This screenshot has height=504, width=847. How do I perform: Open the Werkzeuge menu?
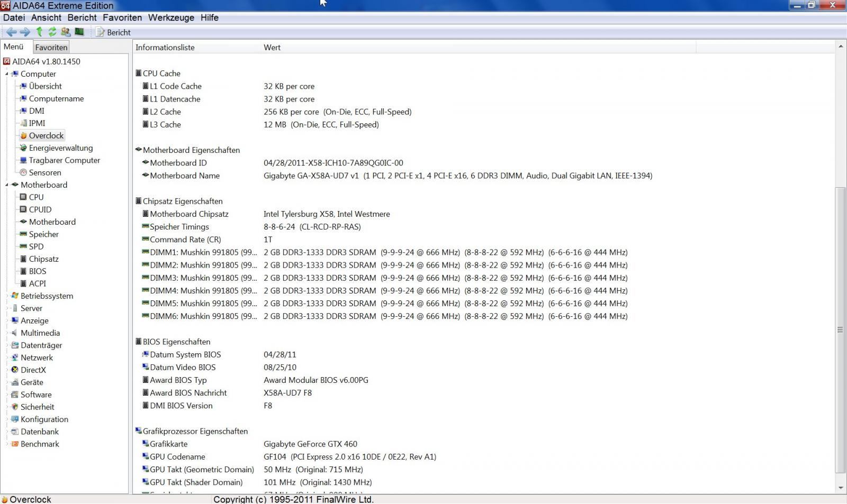tap(171, 17)
